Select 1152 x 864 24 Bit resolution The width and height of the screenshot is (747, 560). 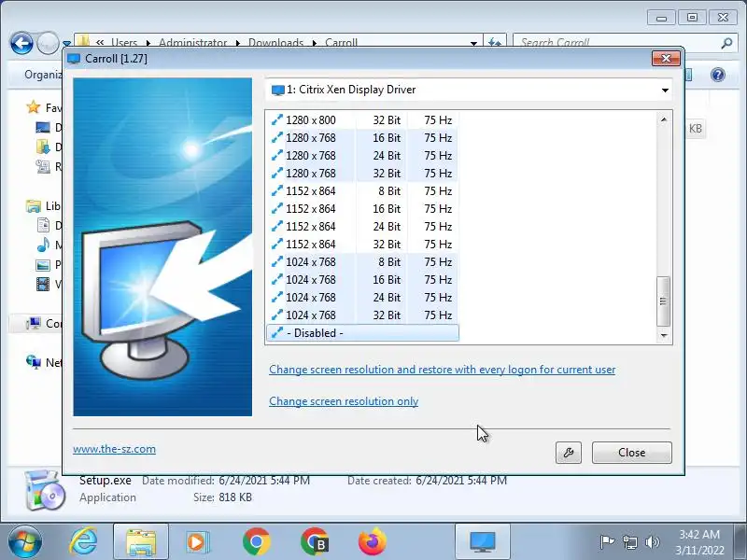362,226
